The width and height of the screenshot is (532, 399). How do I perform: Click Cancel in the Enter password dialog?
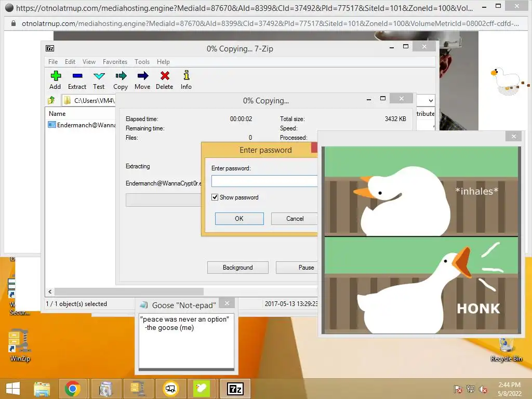coord(295,219)
